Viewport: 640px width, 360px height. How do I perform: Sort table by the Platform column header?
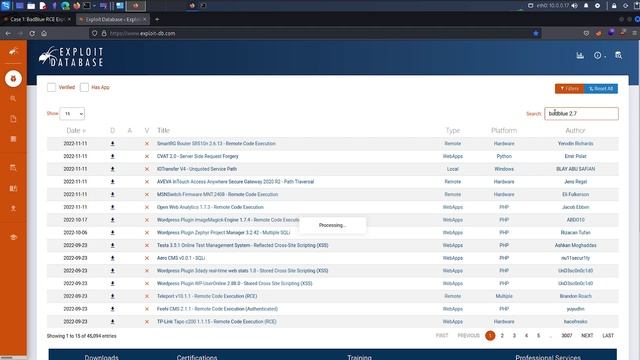click(x=504, y=131)
